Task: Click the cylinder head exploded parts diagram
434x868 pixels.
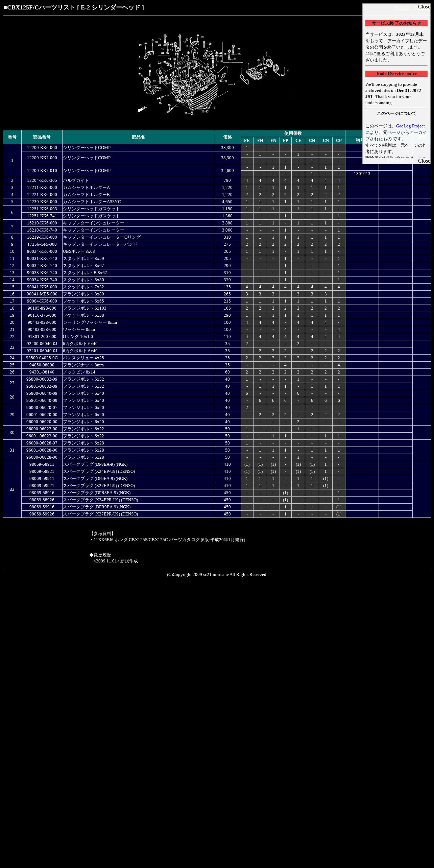Action: (214, 74)
